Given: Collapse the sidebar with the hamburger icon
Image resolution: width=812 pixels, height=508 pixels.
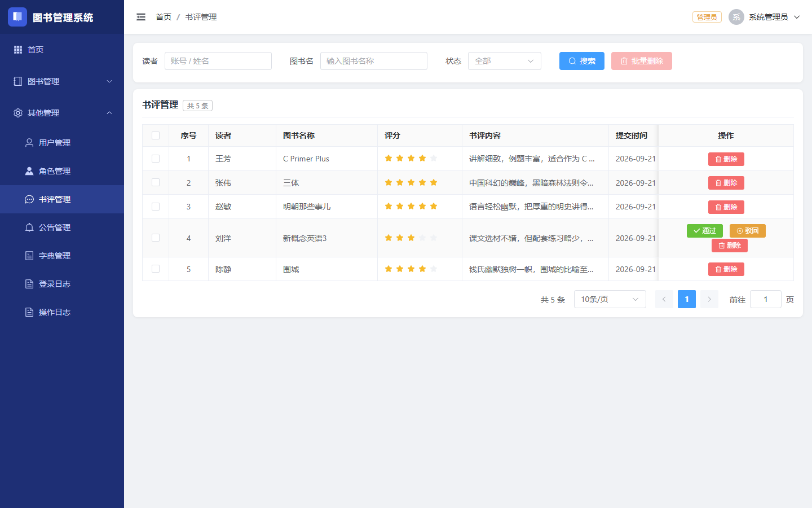Looking at the screenshot, I should coord(141,17).
